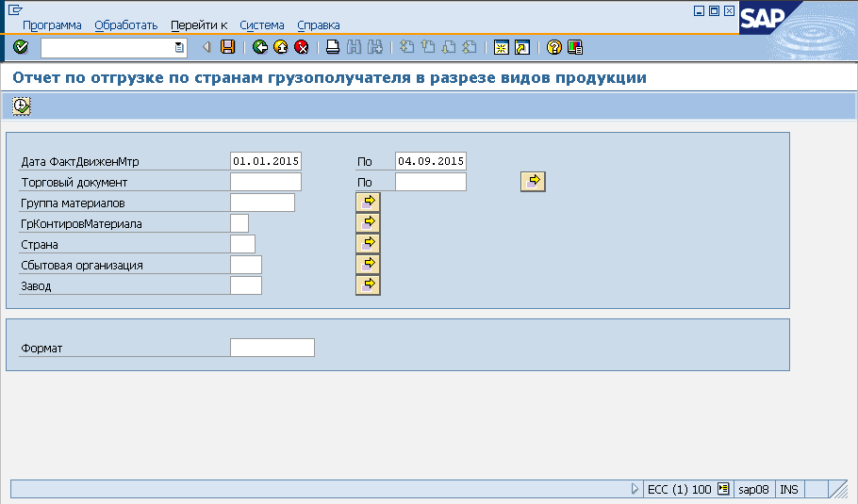
Task: Click the sap08 server name in status bar
Action: pyautogui.click(x=753, y=490)
